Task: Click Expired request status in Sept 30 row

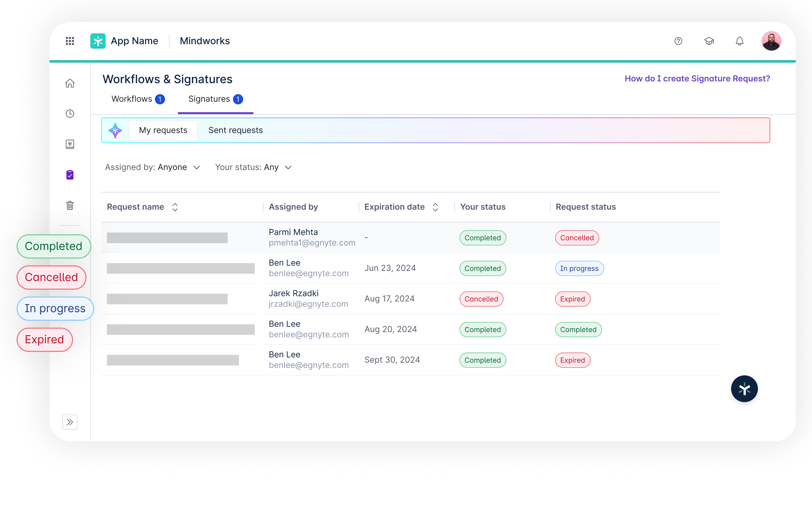Action: click(x=573, y=360)
